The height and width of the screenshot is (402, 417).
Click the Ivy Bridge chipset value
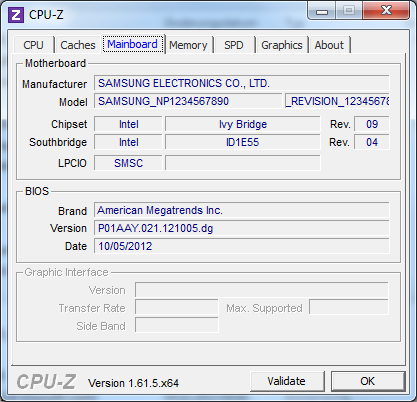coord(243,124)
